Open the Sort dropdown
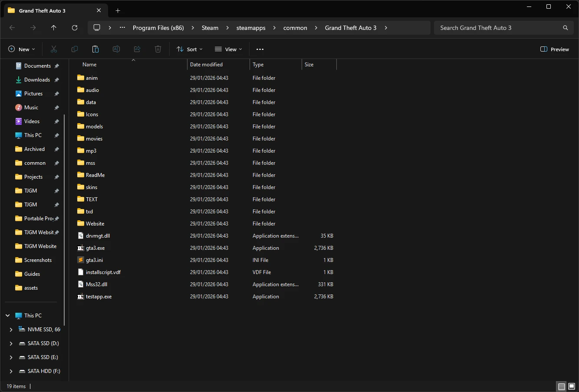579x392 pixels. [x=189, y=49]
